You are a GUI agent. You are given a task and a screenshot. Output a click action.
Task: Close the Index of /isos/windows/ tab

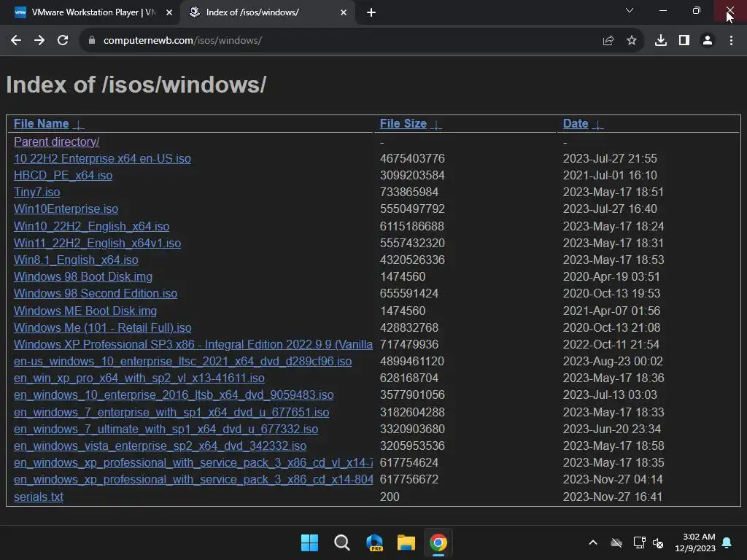(344, 12)
